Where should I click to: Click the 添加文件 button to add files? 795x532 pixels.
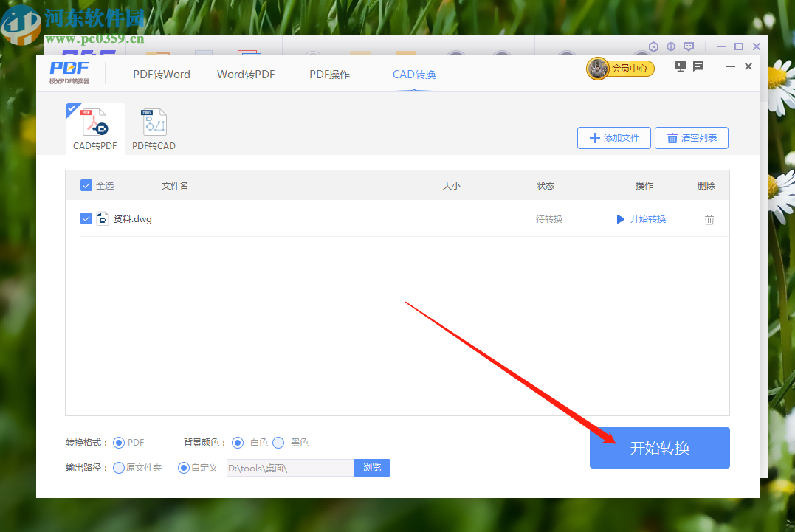coord(613,137)
